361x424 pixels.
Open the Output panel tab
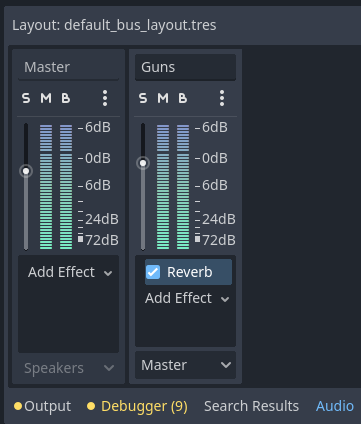[42, 406]
